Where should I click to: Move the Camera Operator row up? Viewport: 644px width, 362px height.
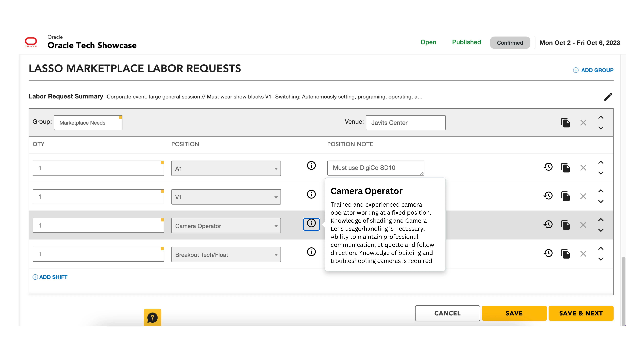point(601,220)
